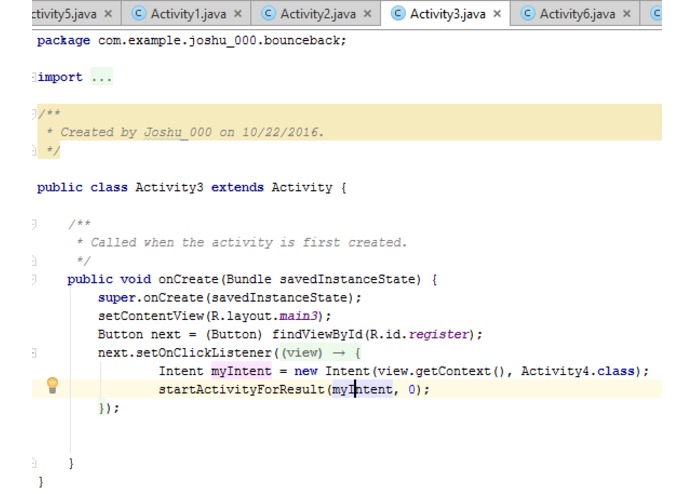Viewport: 695px width, 494px height.
Task: Close the Activity6.java tab
Action: [627, 14]
